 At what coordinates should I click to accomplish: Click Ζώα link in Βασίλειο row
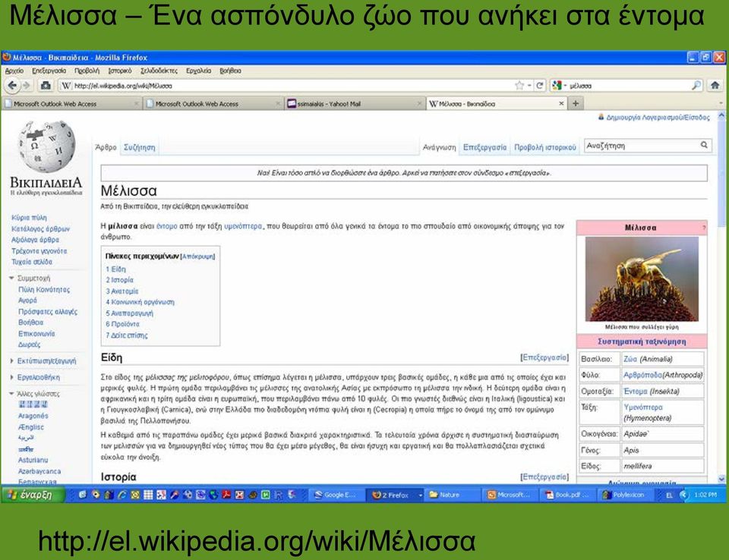coord(630,359)
